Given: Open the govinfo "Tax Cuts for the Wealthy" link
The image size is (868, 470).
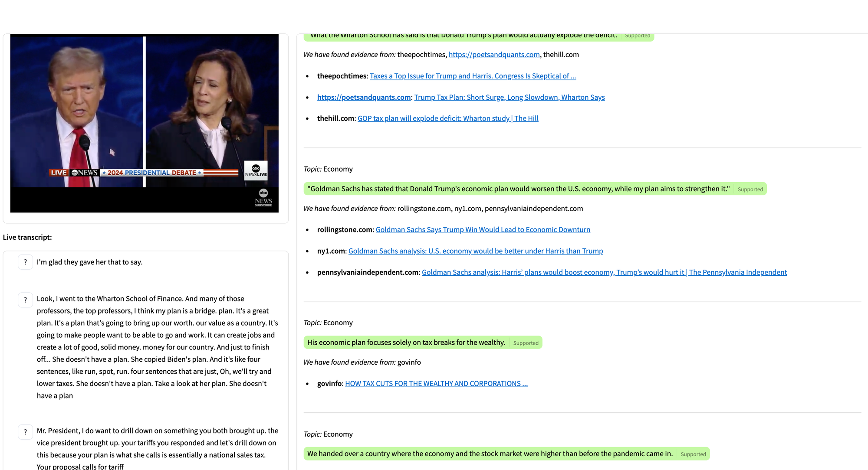Looking at the screenshot, I should [x=436, y=383].
